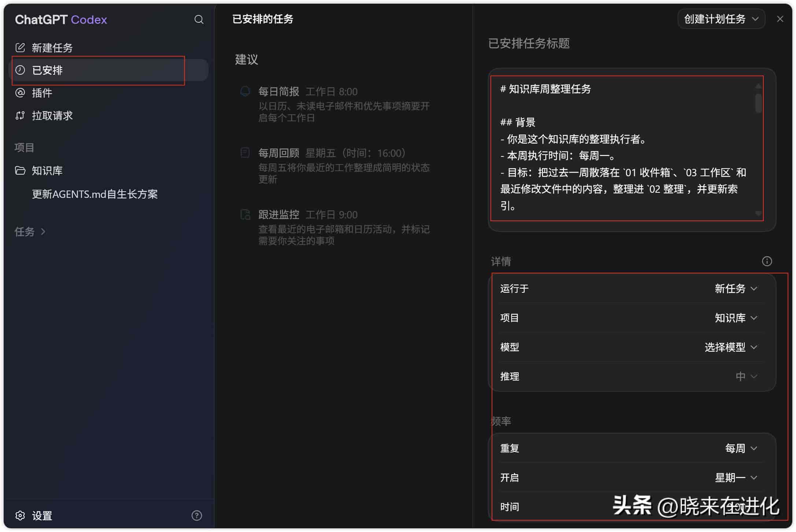Click the info icon next to 详情
This screenshot has width=796, height=532.
coord(767,261)
